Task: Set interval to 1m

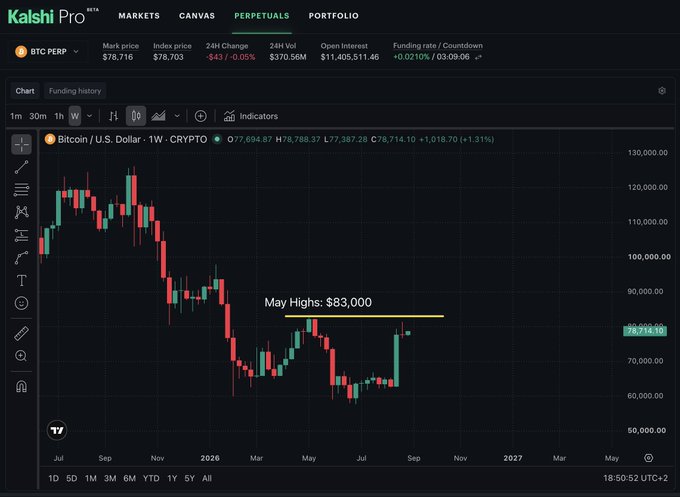Action: coord(16,116)
